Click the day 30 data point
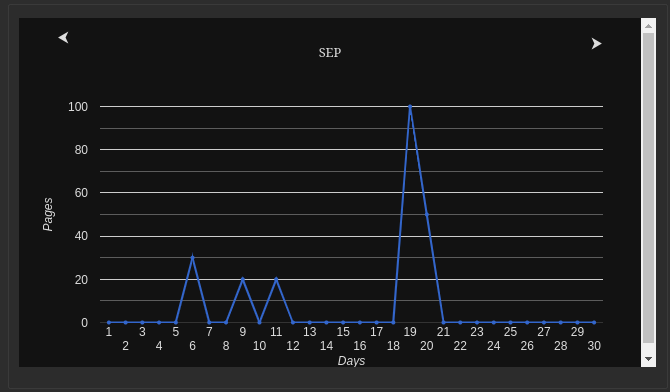 [x=594, y=322]
